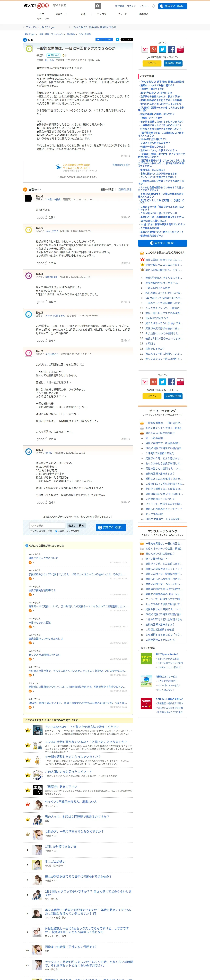This screenshot has width=210, height=980.
Task: Sort answers by 回答順に表示
Action: click(x=125, y=189)
